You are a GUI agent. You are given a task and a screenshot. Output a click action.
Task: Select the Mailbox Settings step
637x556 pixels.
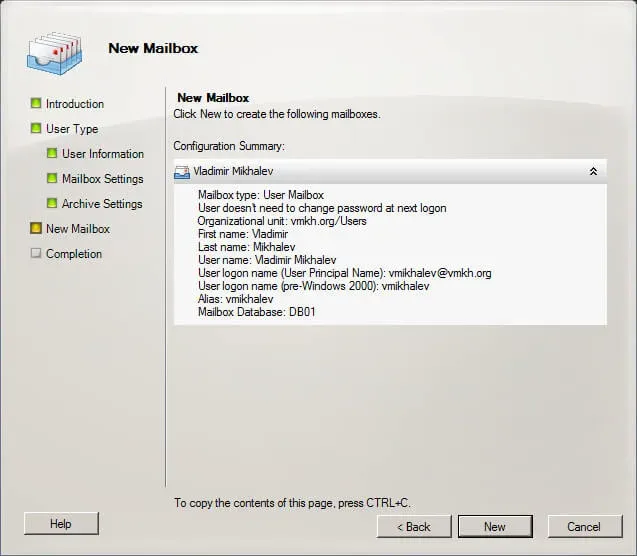pos(103,179)
